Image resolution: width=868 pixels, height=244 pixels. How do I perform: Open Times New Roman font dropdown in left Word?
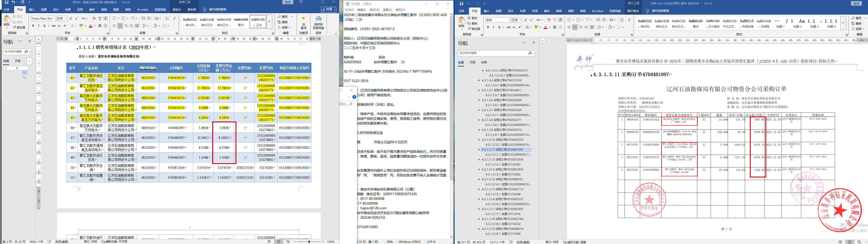[x=54, y=19]
